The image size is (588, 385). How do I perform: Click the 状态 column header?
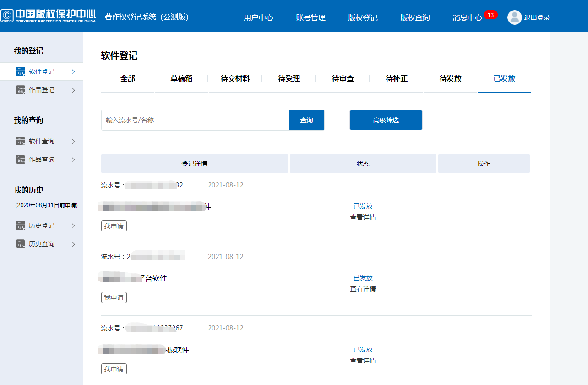[x=363, y=164]
